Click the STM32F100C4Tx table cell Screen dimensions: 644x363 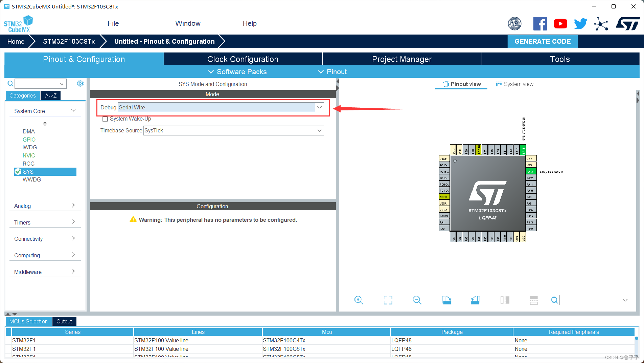[x=326, y=340]
